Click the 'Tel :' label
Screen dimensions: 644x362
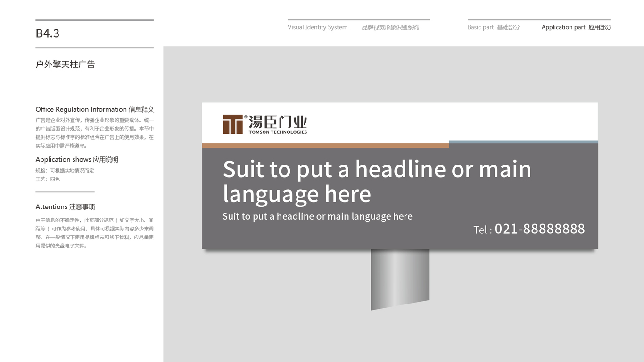(x=483, y=230)
